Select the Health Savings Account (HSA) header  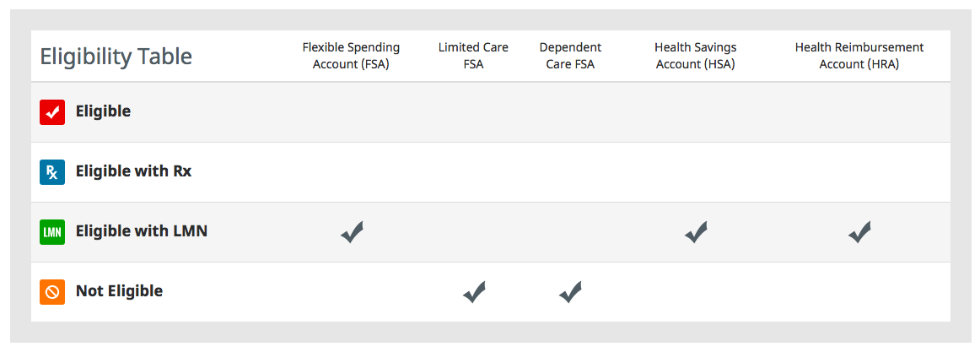(696, 56)
